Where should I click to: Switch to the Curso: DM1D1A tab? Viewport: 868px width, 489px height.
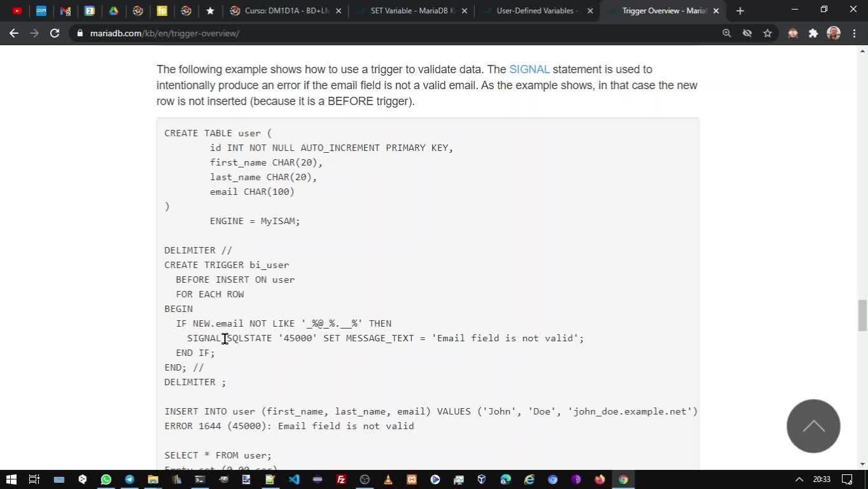click(x=285, y=11)
